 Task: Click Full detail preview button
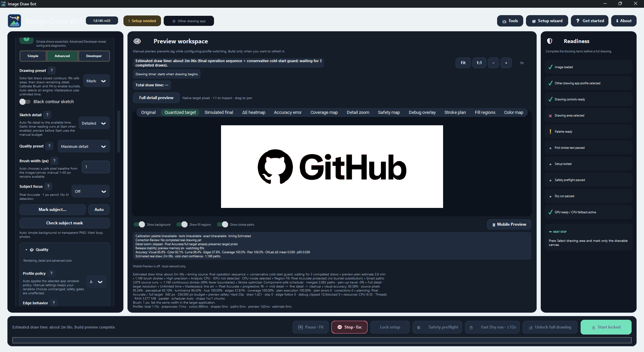click(156, 98)
